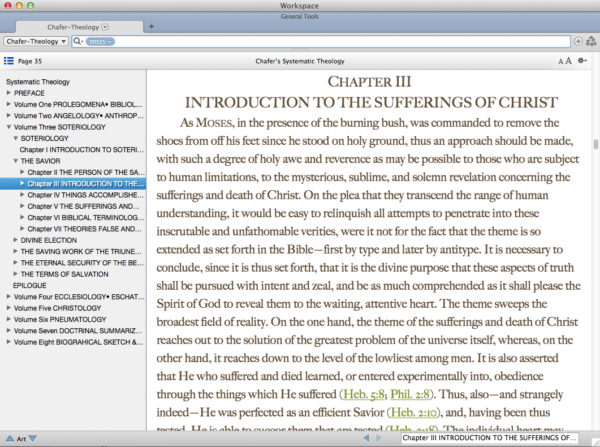Collapse Volume Three SOTERIOLOGY triangle
This screenshot has width=600, height=447.
[x=8, y=127]
